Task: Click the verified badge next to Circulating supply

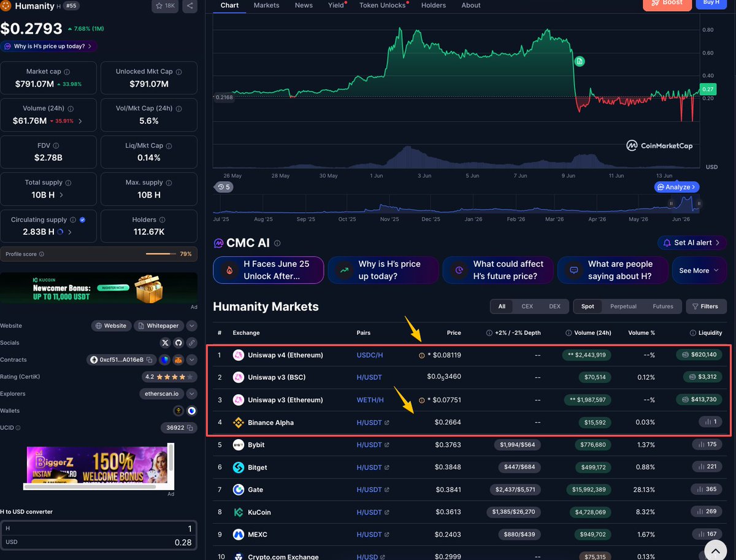Action: coord(82,220)
